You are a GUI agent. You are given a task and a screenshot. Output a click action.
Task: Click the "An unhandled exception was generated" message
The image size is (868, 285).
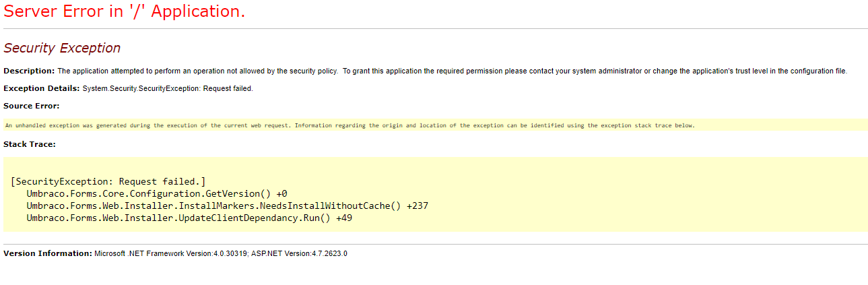pos(349,125)
